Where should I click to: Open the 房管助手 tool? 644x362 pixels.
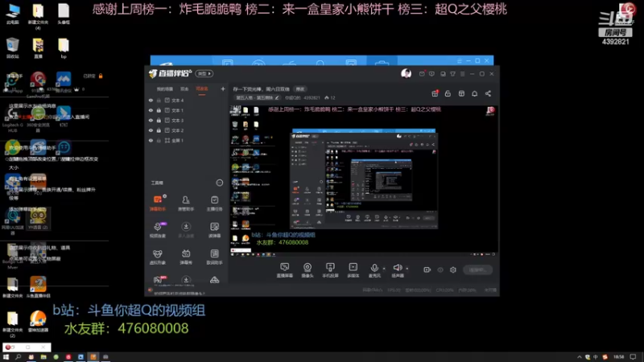coord(186,204)
